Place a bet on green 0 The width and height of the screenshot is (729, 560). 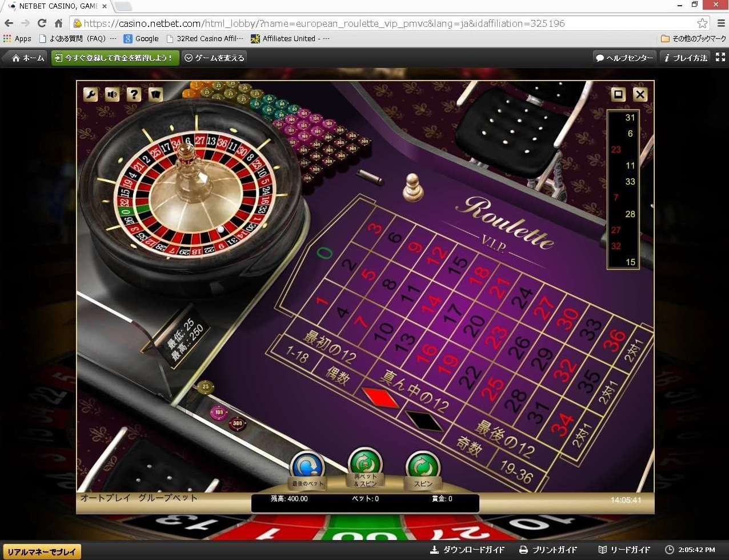(x=323, y=253)
